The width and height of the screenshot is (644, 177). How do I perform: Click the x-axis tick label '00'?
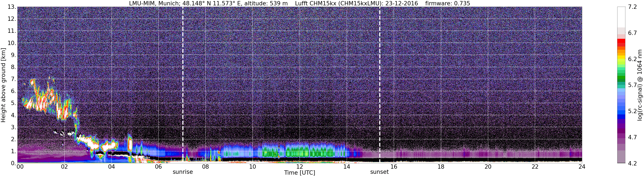pyautogui.click(x=20, y=167)
